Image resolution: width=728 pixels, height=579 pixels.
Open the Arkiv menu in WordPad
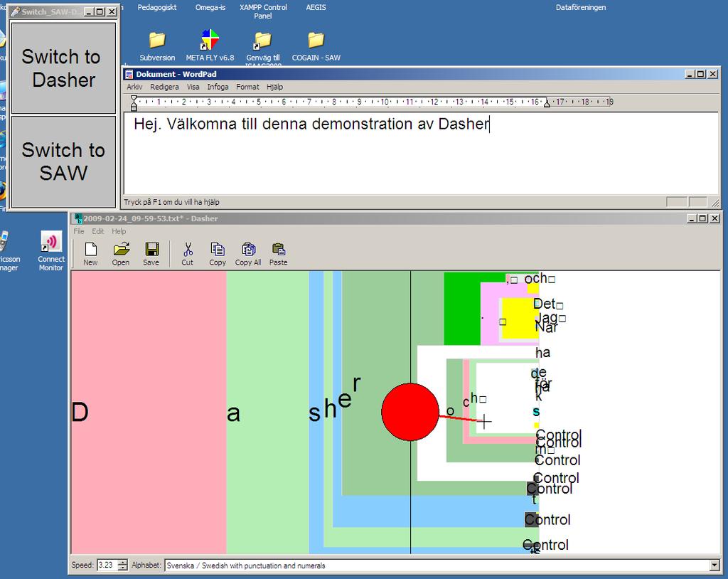(134, 87)
